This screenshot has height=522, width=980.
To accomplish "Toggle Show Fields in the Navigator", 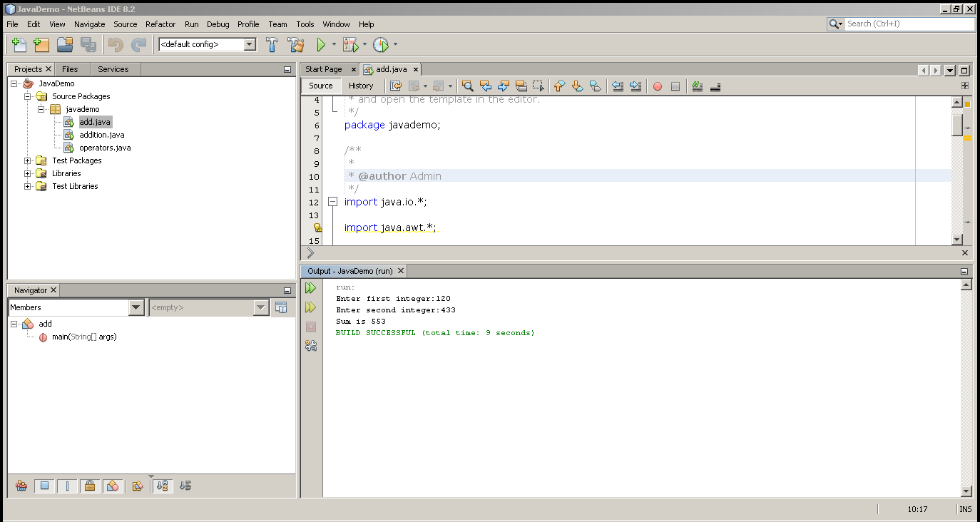I will tap(44, 486).
